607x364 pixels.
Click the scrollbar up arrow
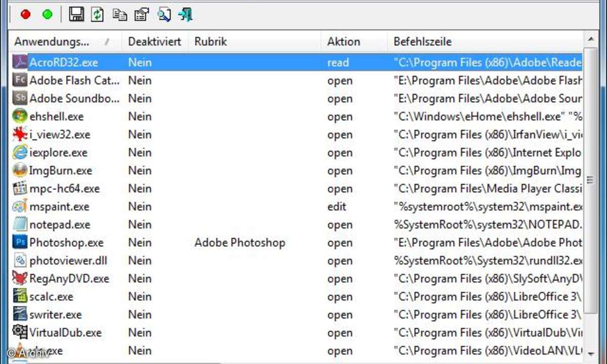pyautogui.click(x=590, y=38)
